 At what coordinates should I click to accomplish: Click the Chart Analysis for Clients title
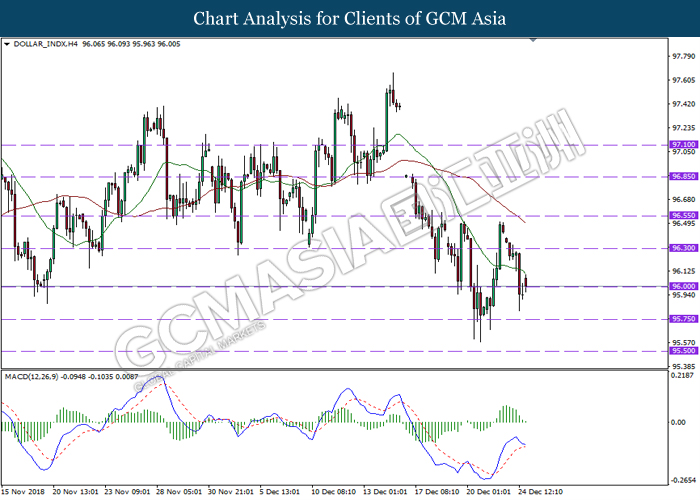350,19
